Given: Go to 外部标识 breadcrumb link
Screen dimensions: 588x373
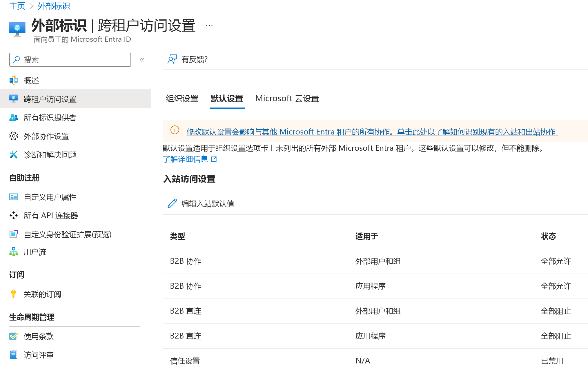Looking at the screenshot, I should click(x=54, y=6).
